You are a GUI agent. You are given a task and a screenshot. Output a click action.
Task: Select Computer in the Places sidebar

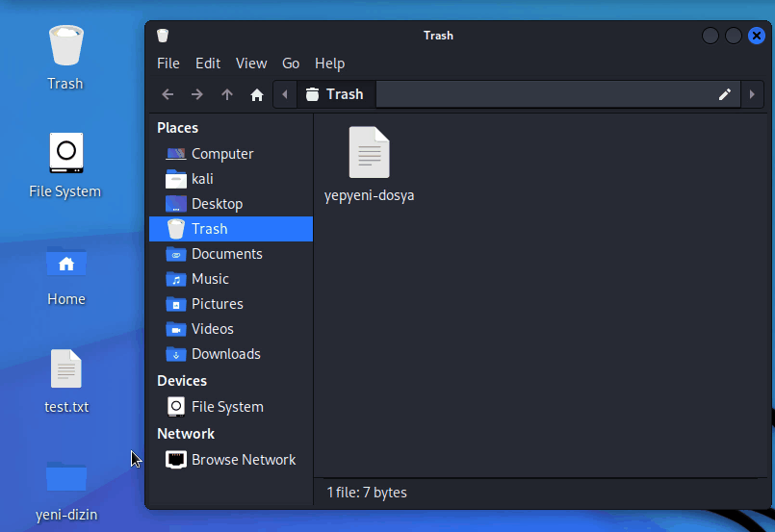(231, 154)
